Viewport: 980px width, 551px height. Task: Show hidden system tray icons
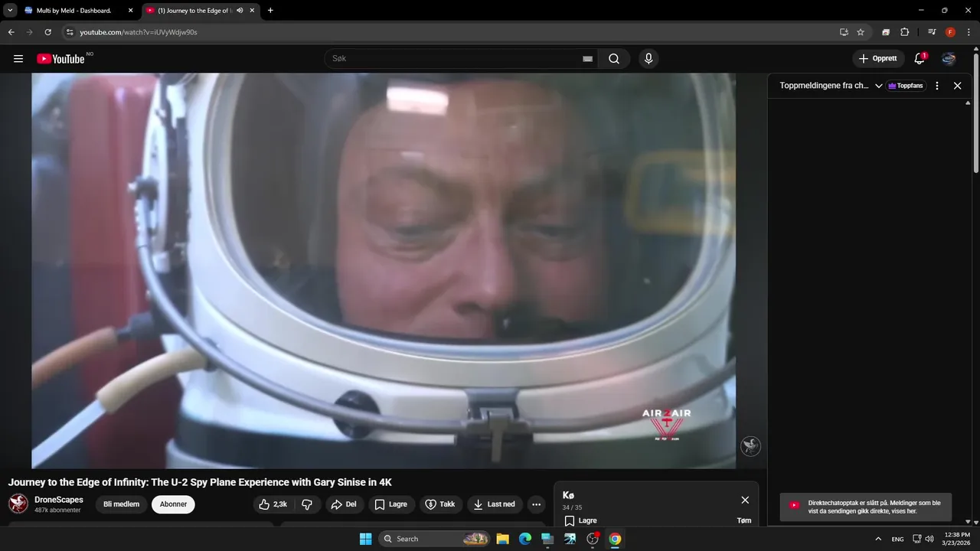878,539
